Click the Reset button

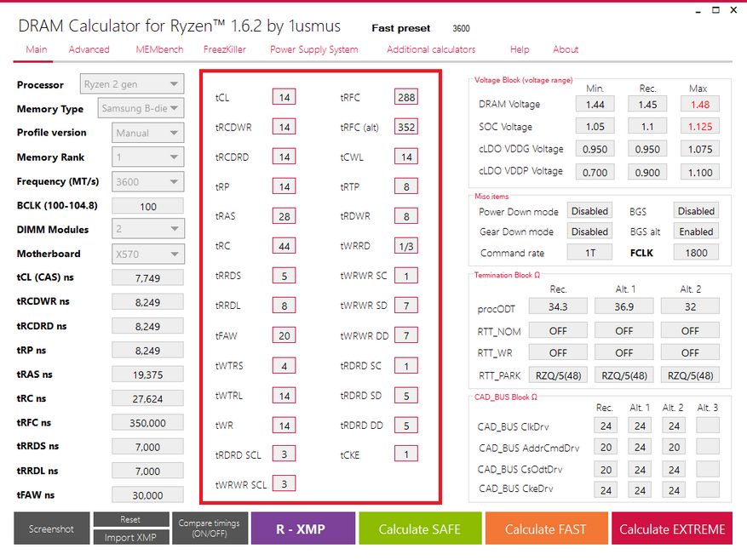click(131, 519)
